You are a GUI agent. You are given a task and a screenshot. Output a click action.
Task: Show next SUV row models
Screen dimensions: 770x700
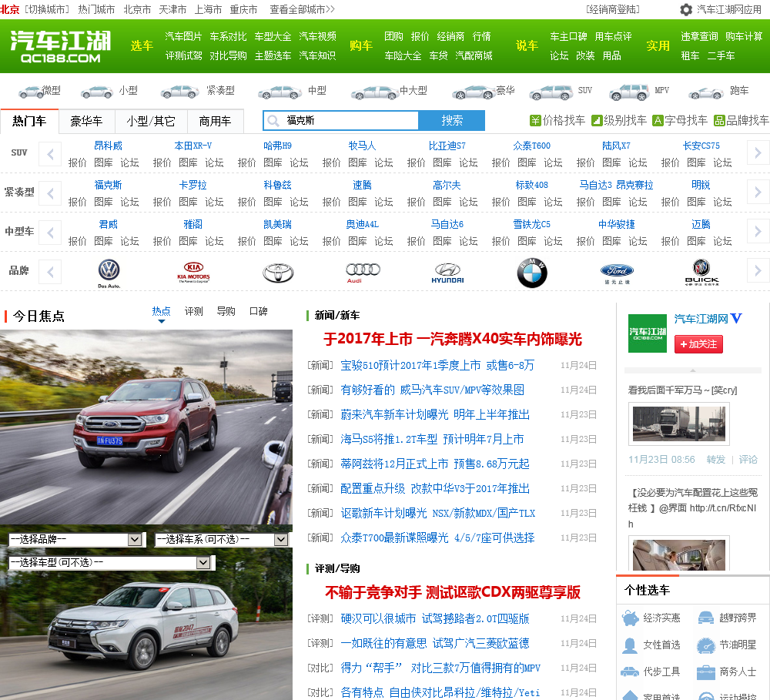(x=758, y=152)
